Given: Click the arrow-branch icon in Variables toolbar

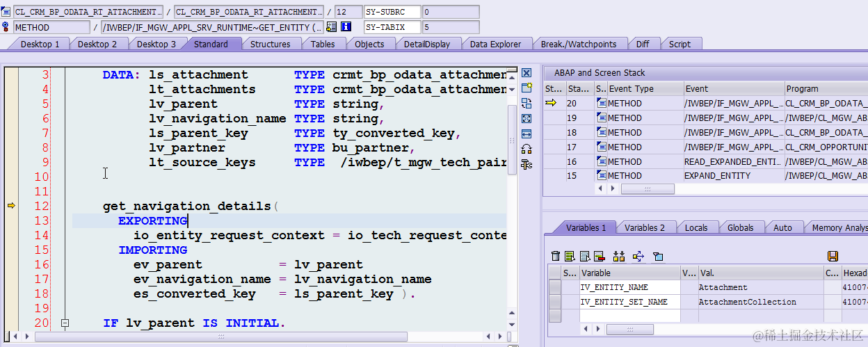Looking at the screenshot, I should (x=638, y=256).
